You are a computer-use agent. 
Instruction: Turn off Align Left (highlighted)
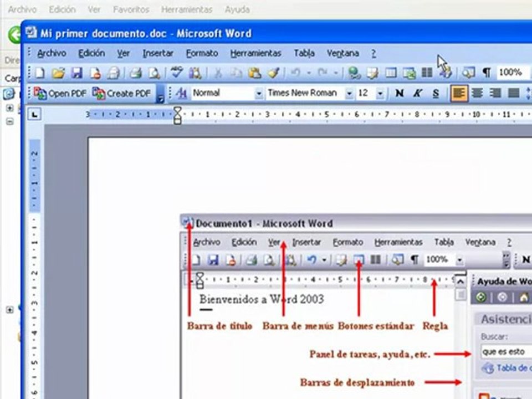pos(459,93)
